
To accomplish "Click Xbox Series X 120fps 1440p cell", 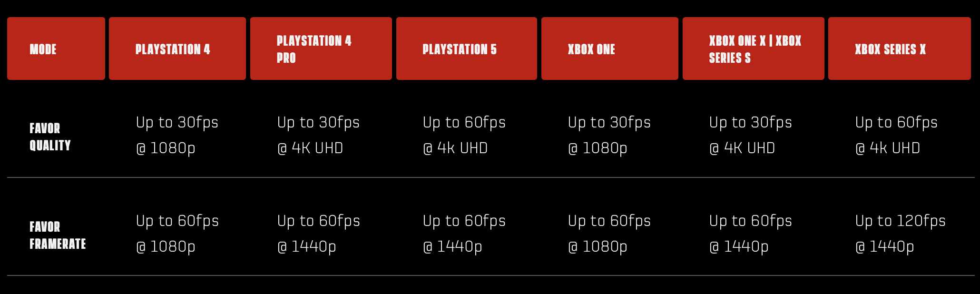I will point(901,234).
